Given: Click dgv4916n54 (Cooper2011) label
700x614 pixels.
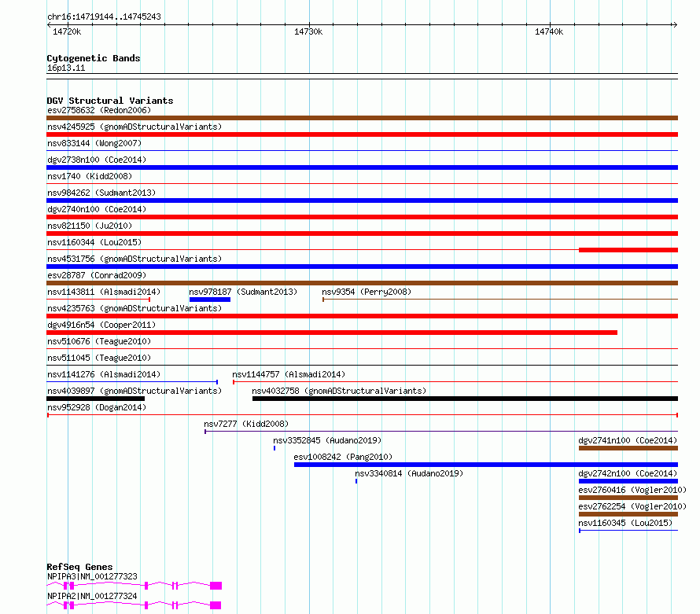Looking at the screenshot, I should tap(101, 325).
